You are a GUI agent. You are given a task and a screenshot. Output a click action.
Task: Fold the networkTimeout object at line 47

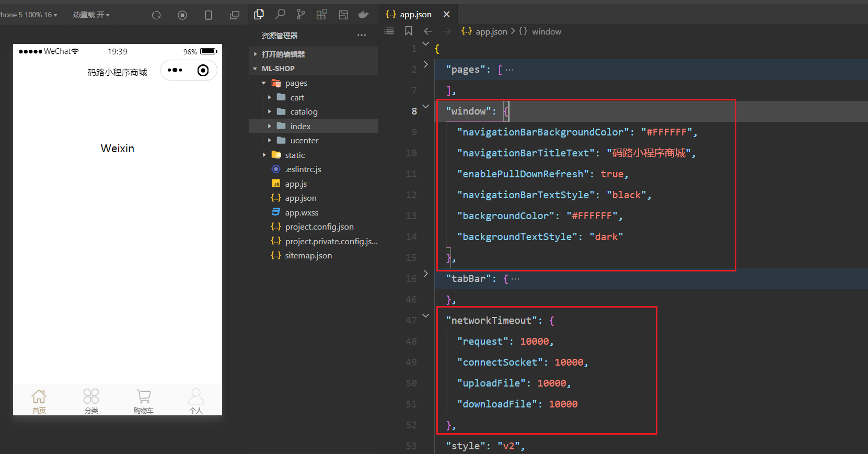[426, 315]
